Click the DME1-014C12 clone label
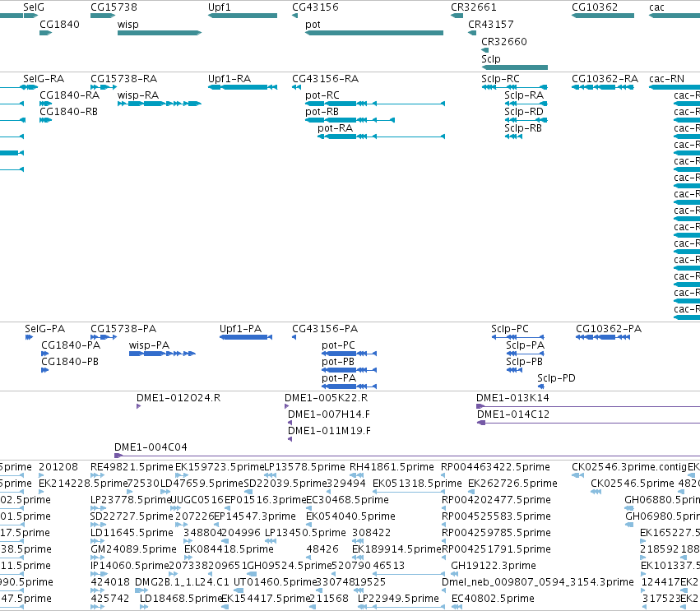 (513, 414)
